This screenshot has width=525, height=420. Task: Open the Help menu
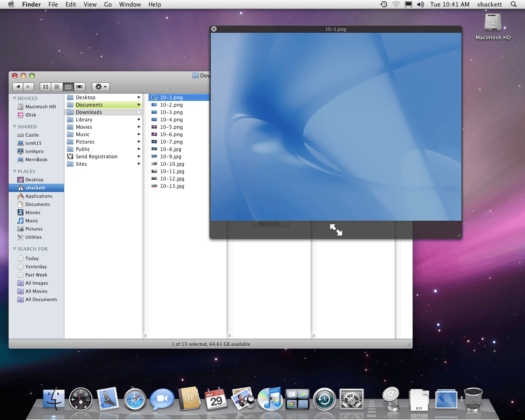[155, 5]
